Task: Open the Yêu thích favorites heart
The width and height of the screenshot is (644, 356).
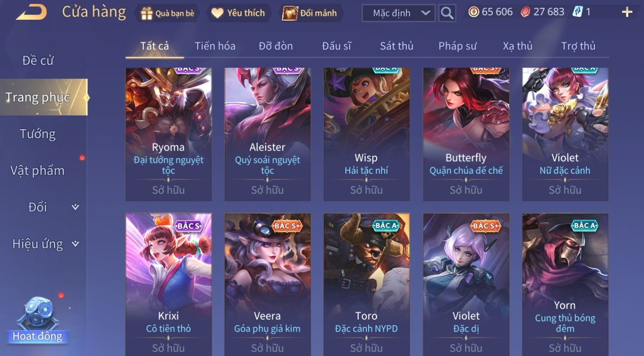Action: coord(239,13)
